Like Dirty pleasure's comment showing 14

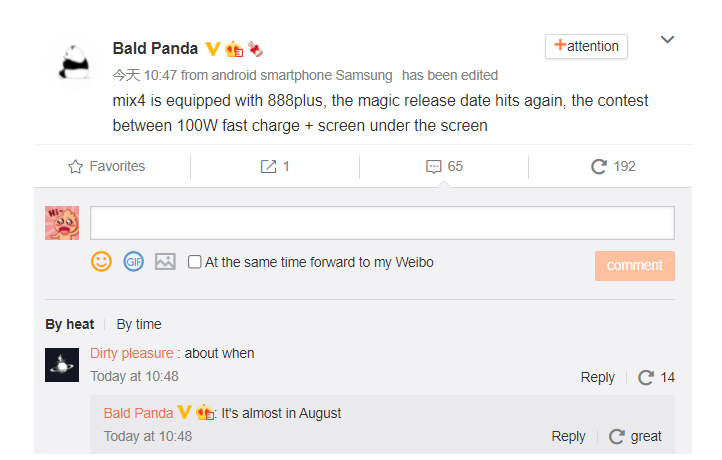pos(646,377)
